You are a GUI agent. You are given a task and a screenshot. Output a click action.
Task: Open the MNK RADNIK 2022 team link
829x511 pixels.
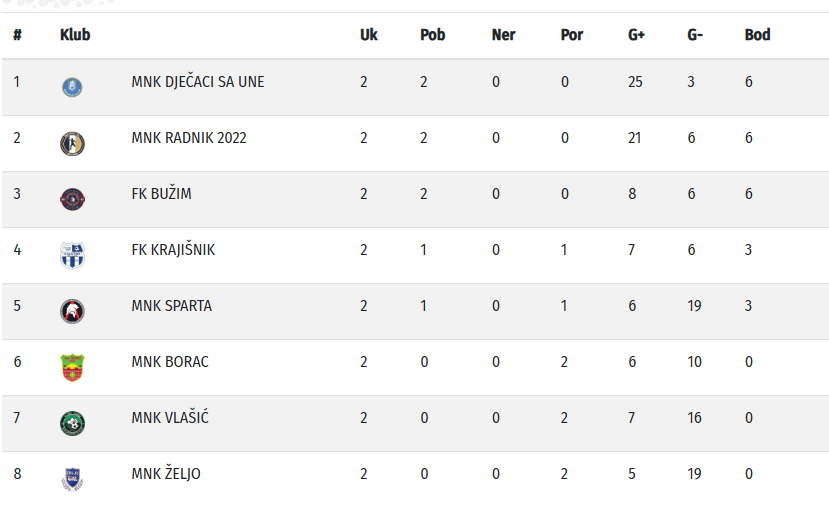click(x=189, y=138)
